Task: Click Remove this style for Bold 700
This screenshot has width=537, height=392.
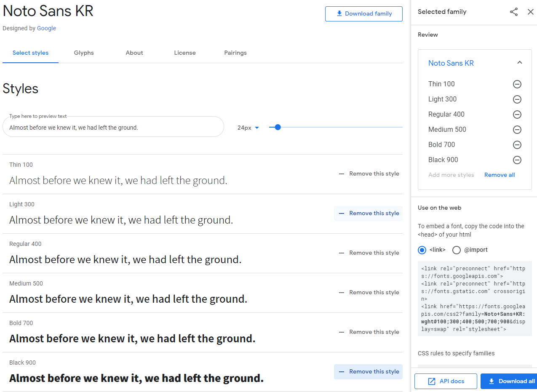Action: [369, 332]
